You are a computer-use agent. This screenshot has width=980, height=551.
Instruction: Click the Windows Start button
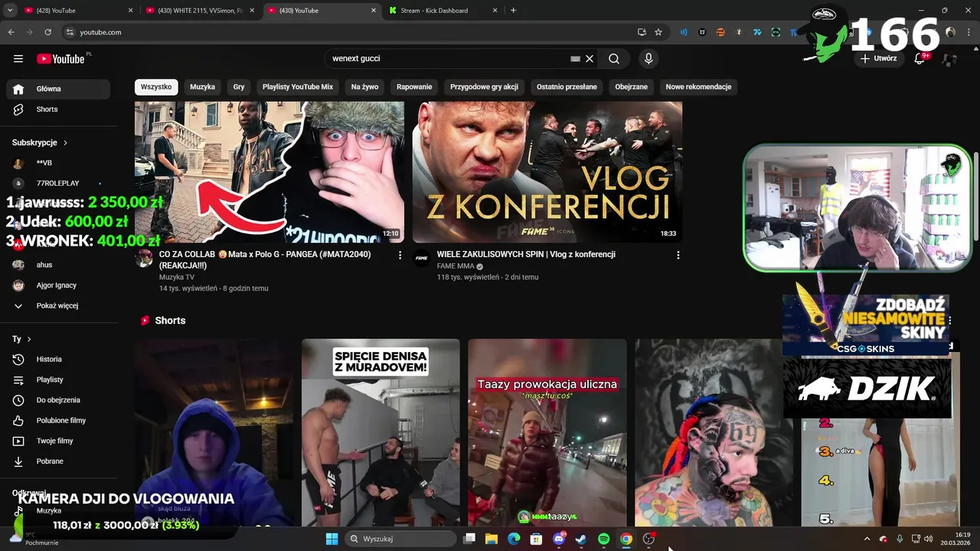click(x=332, y=539)
